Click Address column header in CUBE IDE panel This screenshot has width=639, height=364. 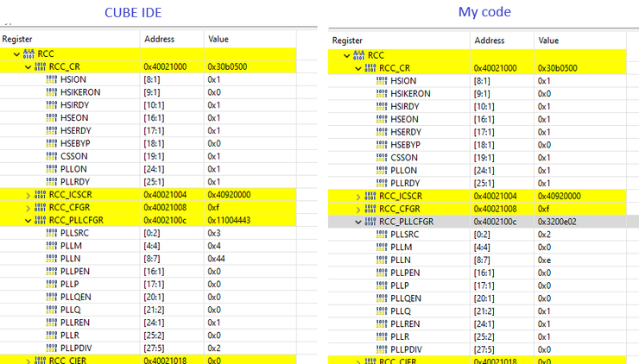click(160, 39)
